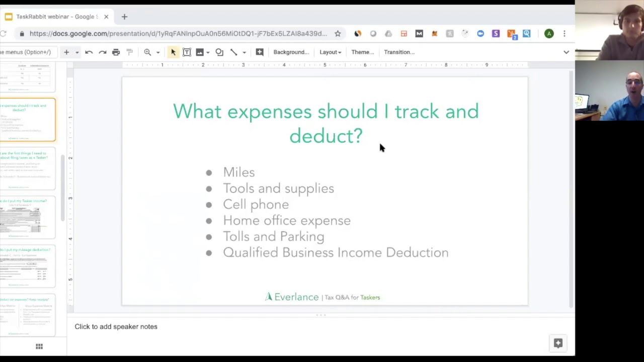
Task: Click the new slide plus button
Action: pos(66,52)
